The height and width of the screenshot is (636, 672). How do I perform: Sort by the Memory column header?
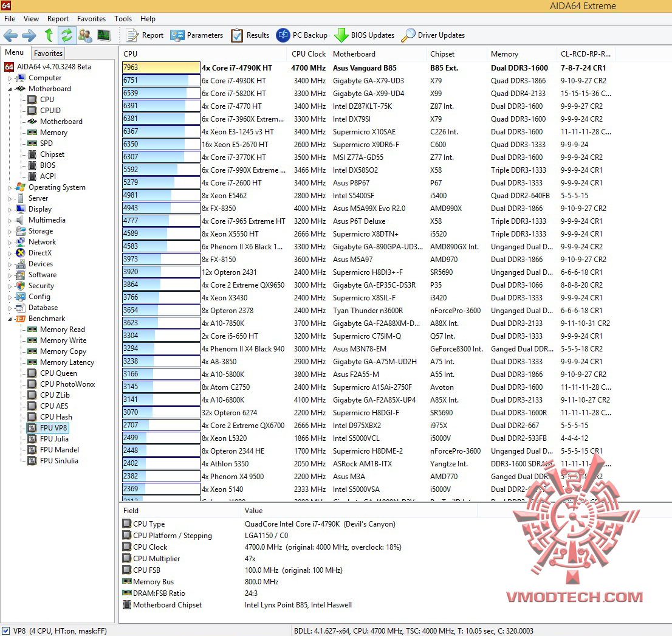522,54
